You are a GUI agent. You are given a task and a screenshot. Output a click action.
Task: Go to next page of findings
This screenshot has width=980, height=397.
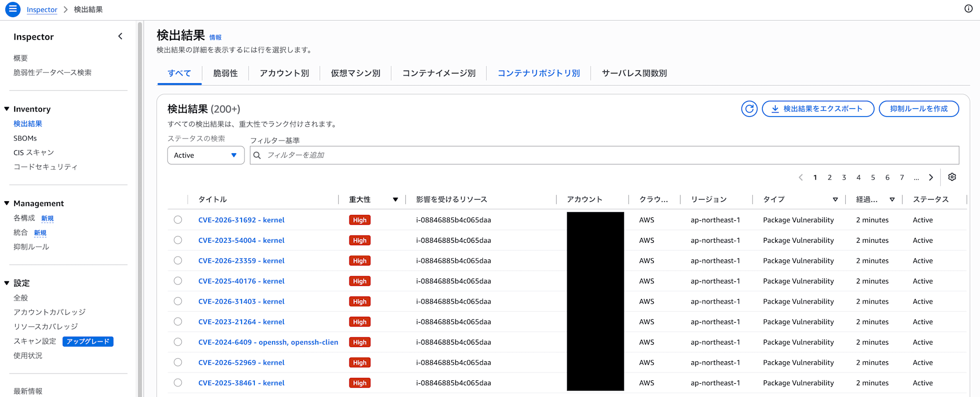tap(931, 178)
